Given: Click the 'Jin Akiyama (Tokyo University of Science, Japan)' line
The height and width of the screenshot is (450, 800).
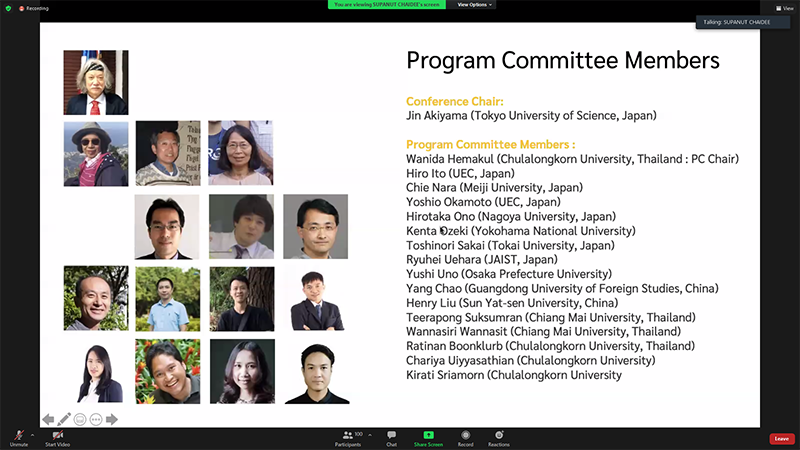Looking at the screenshot, I should 531,116.
